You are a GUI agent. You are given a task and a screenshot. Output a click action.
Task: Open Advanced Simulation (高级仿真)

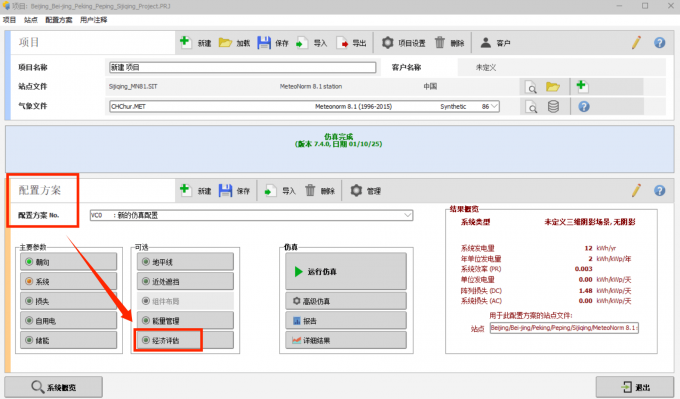click(346, 301)
